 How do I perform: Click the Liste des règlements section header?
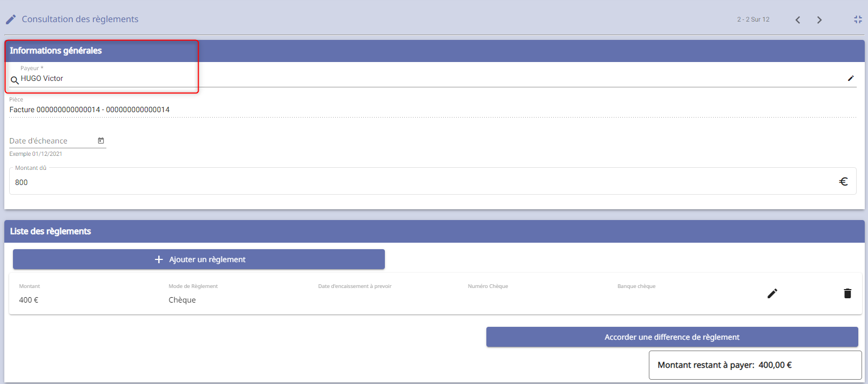click(x=51, y=231)
